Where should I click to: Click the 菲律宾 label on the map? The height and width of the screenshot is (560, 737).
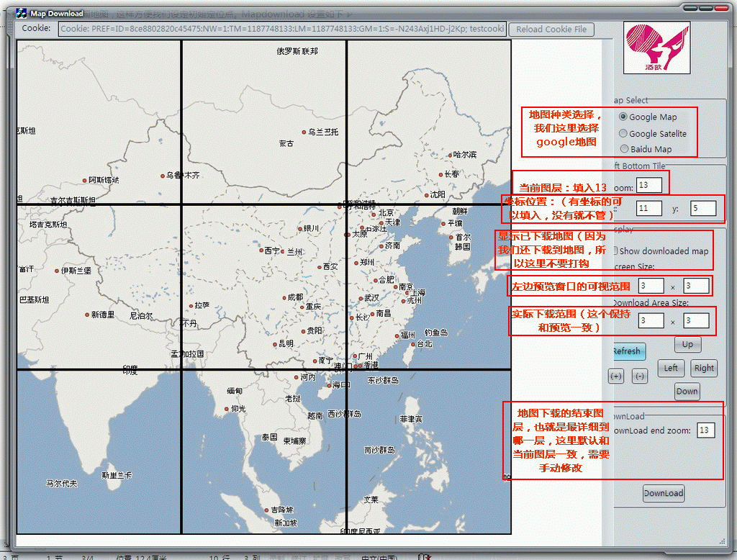[411, 419]
